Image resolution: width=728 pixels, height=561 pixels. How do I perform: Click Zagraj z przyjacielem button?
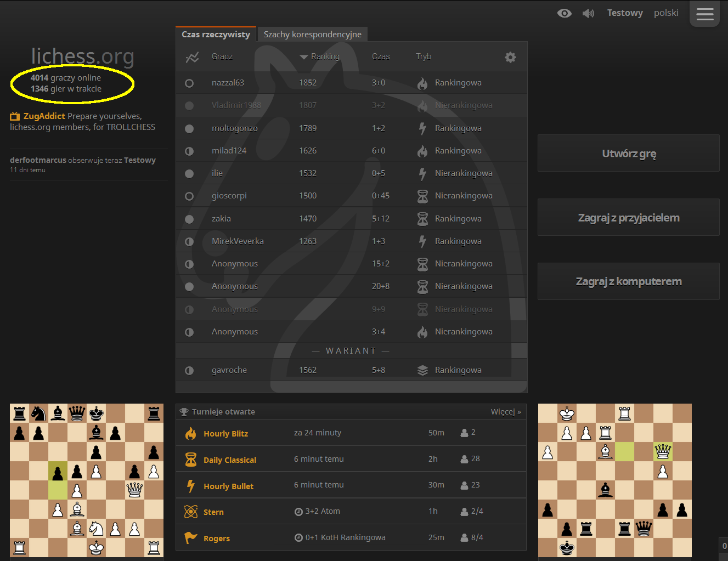(x=629, y=217)
